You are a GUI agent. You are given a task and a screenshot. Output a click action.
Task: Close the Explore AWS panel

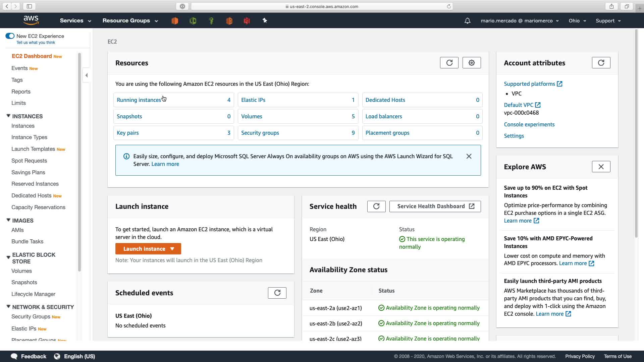click(x=601, y=167)
